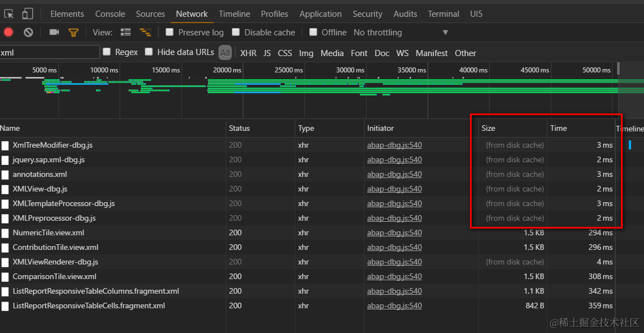Filter requests by XHR
The width and height of the screenshot is (644, 333).
pos(249,53)
